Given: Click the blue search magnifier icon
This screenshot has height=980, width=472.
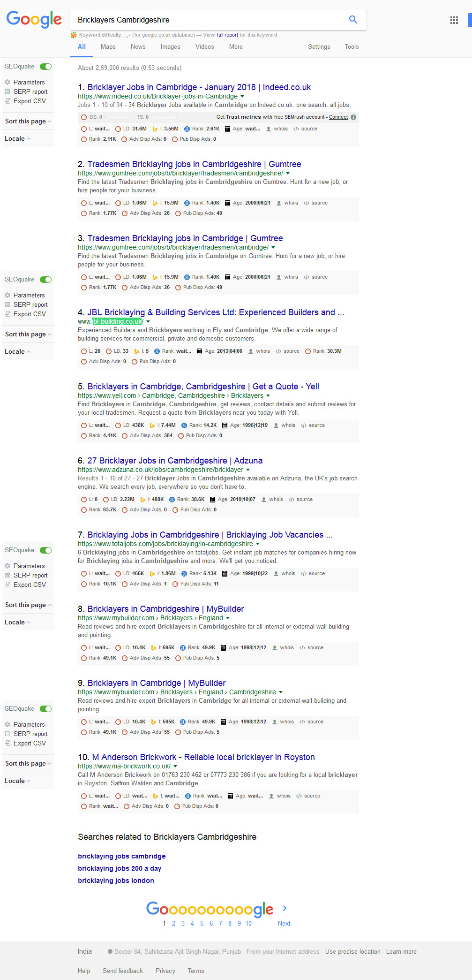Looking at the screenshot, I should pyautogui.click(x=353, y=20).
